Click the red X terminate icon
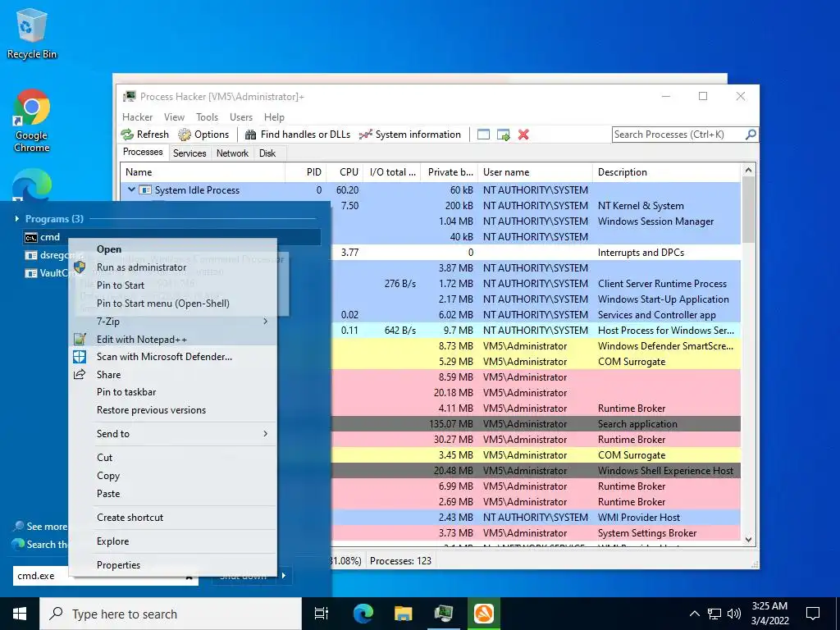The height and width of the screenshot is (630, 840). tap(523, 135)
